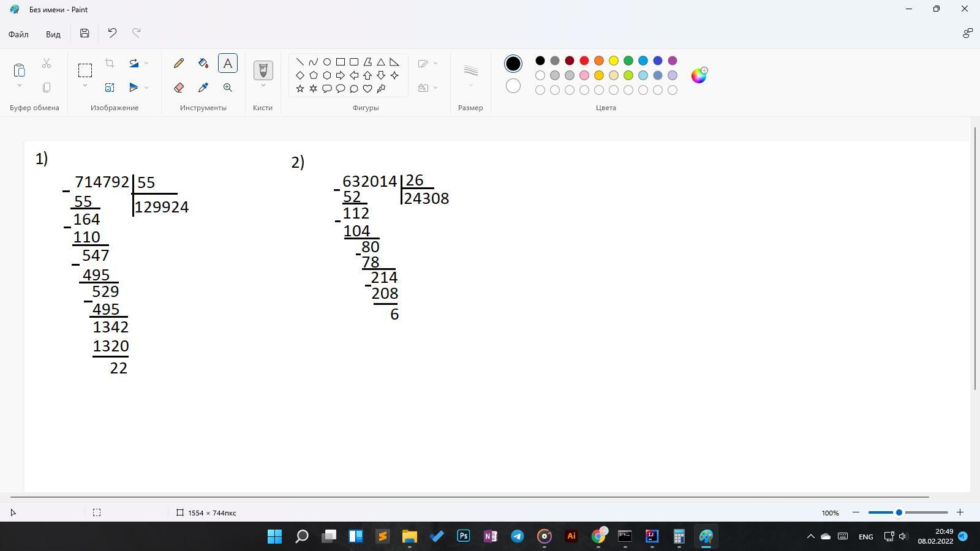Select the Heart shape

tap(367, 89)
